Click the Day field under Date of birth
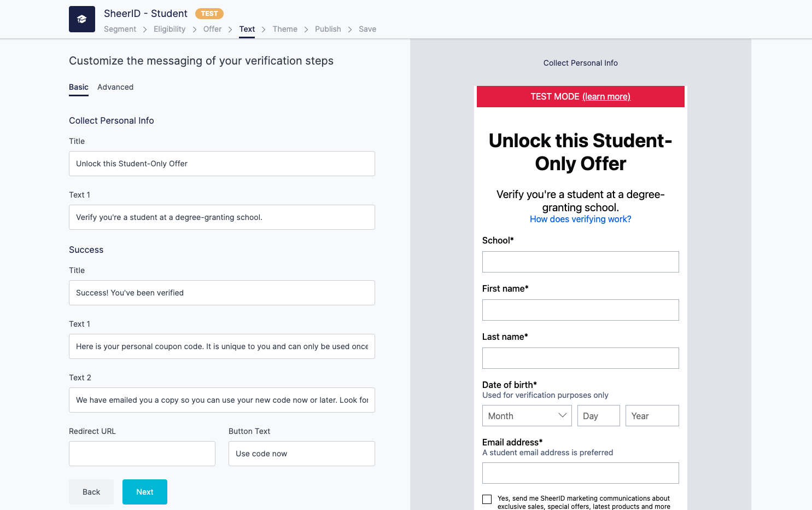The height and width of the screenshot is (510, 812). tap(598, 415)
